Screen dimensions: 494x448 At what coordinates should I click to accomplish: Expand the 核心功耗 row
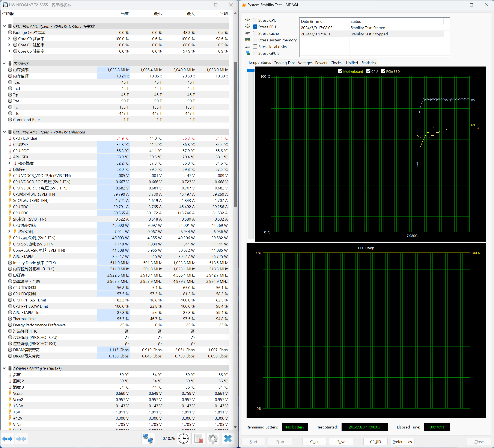pos(9,232)
